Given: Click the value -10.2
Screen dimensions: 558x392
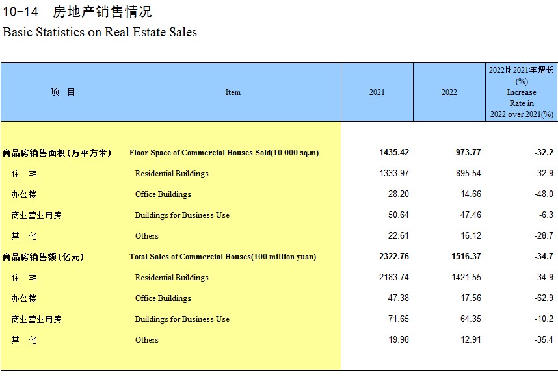Looking at the screenshot, I should (x=544, y=319).
